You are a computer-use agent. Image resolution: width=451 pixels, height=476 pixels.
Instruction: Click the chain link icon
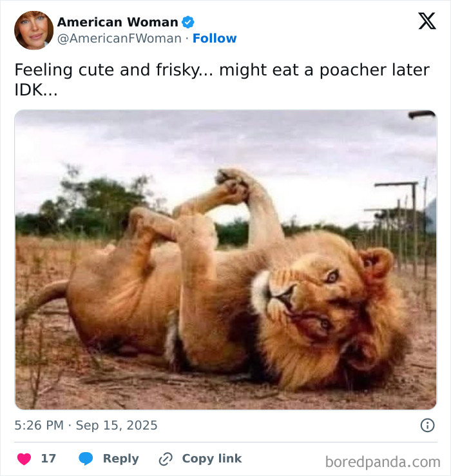pos(166,459)
